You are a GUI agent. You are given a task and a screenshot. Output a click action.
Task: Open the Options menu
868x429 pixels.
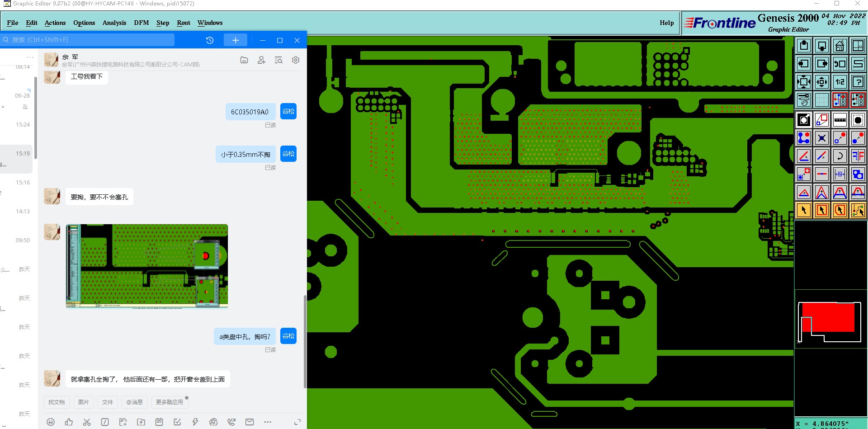coord(84,23)
